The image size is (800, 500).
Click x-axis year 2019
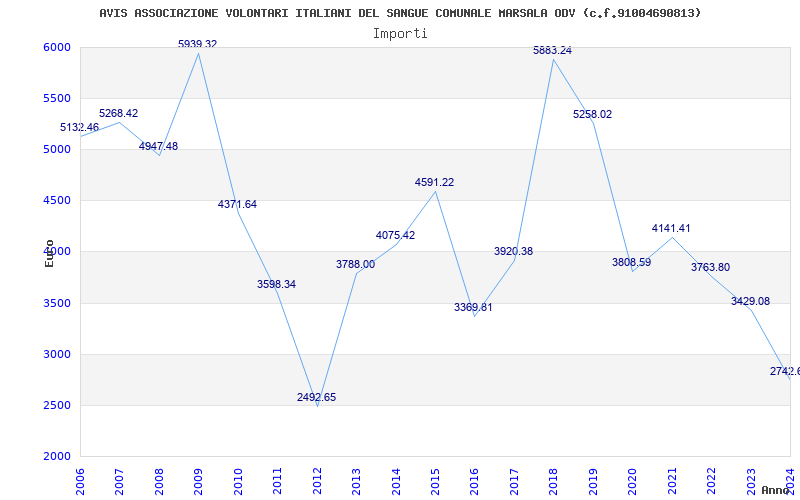tap(593, 481)
